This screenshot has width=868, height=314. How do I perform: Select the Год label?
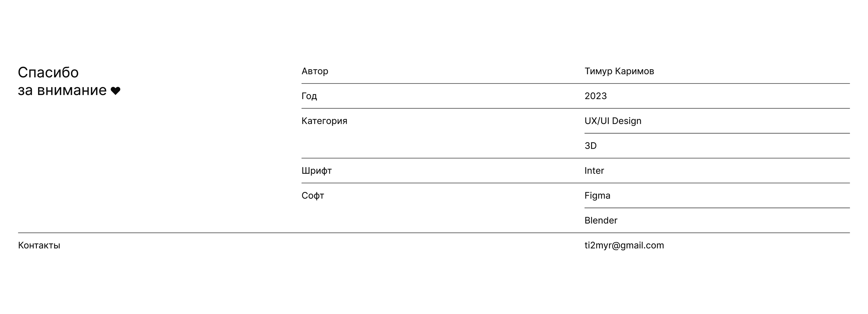pos(309,96)
